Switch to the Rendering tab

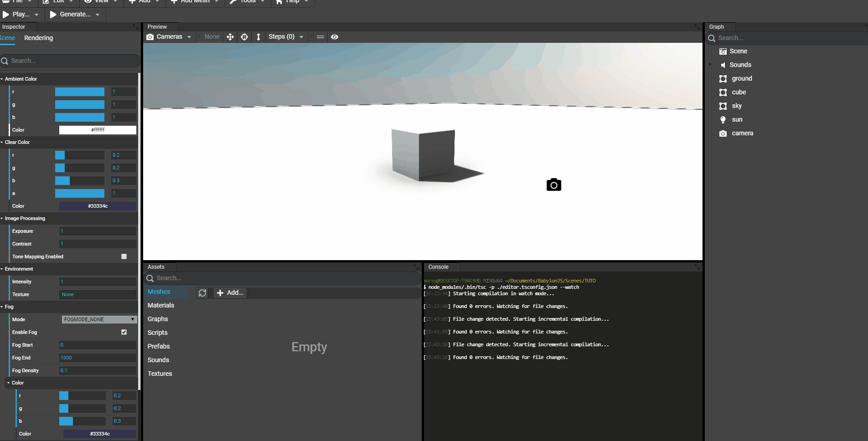pos(39,38)
